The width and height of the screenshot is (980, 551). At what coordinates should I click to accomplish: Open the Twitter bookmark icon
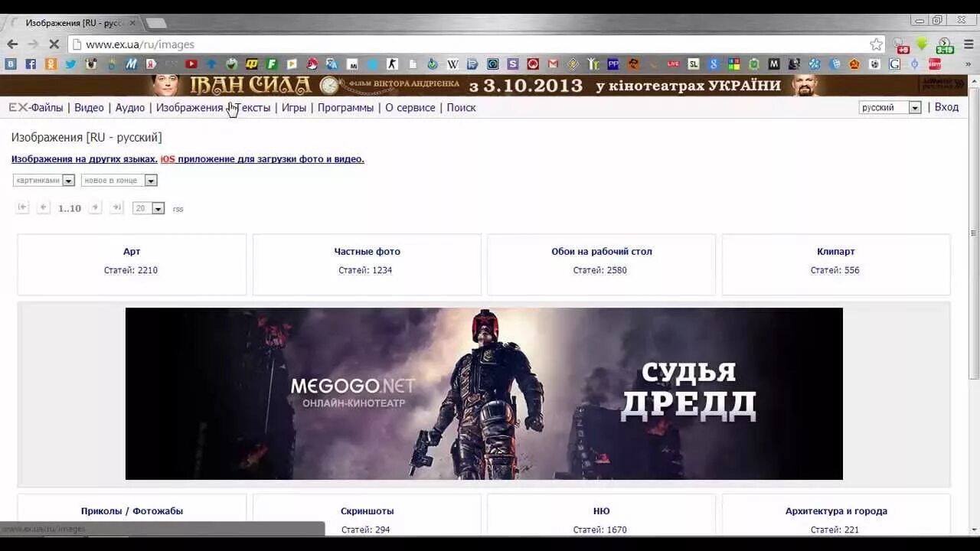tap(70, 64)
